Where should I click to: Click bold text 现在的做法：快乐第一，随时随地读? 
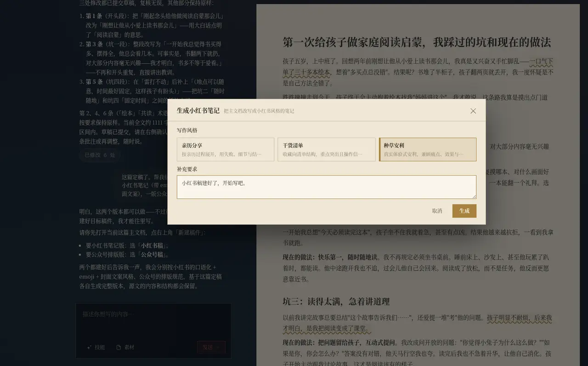coord(330,257)
